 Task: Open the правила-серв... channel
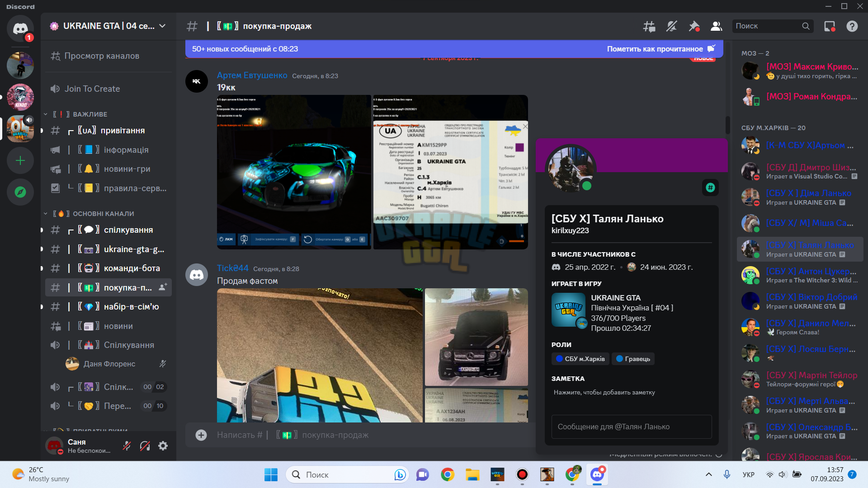(x=108, y=188)
